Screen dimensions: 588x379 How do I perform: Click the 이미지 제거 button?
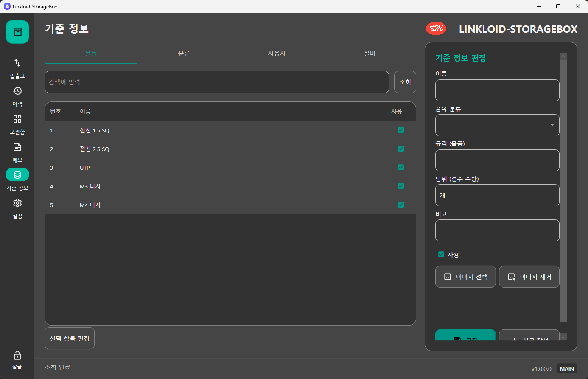(529, 277)
